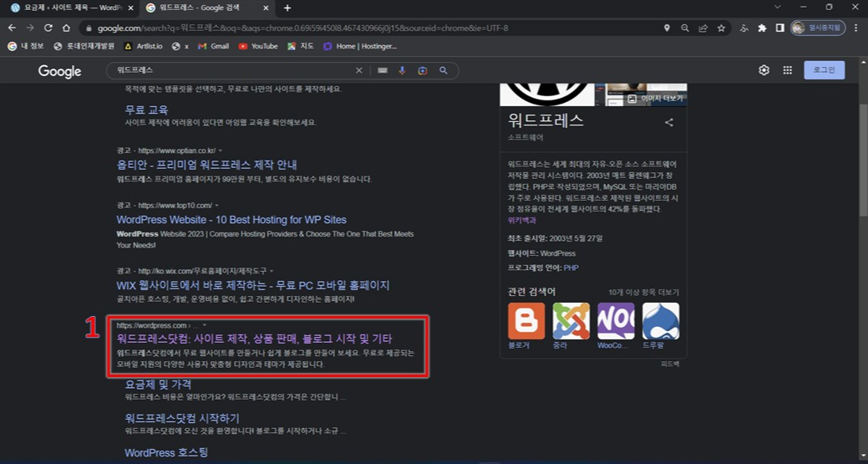Reload the Google search page
The height and width of the screenshot is (464, 868).
coord(48,28)
